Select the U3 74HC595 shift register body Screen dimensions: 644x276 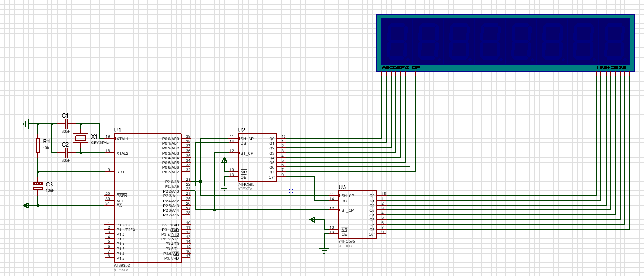coord(358,214)
